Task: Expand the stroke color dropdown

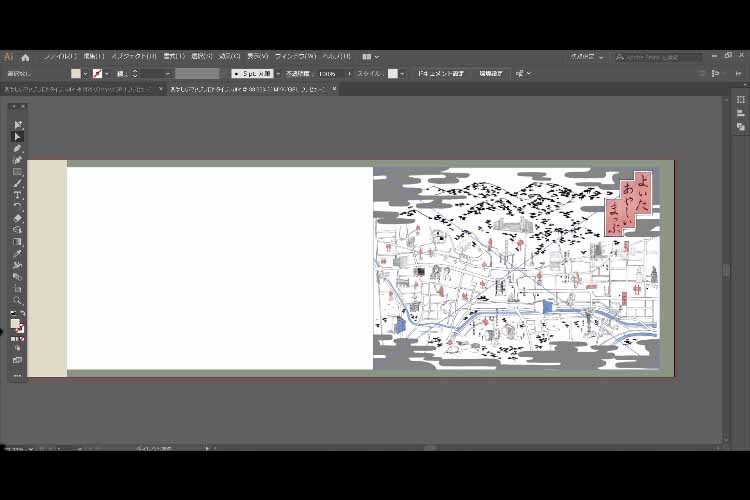Action: (x=108, y=73)
